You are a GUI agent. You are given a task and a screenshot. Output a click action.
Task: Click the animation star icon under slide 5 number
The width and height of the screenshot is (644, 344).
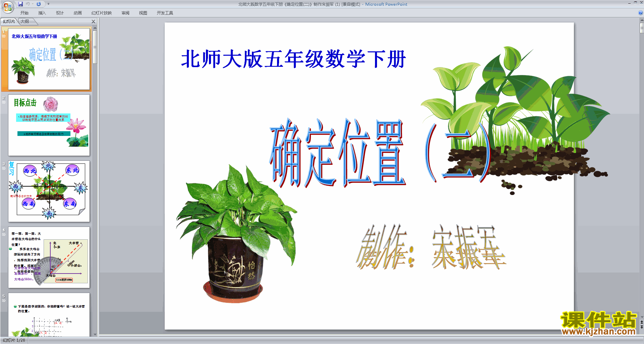pyautogui.click(x=4, y=300)
